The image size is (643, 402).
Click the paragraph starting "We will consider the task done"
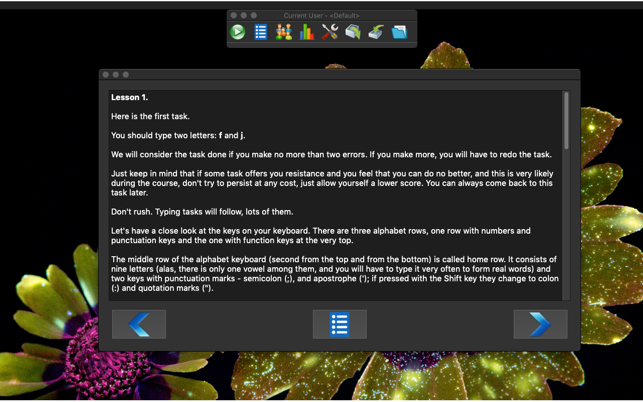coord(331,155)
